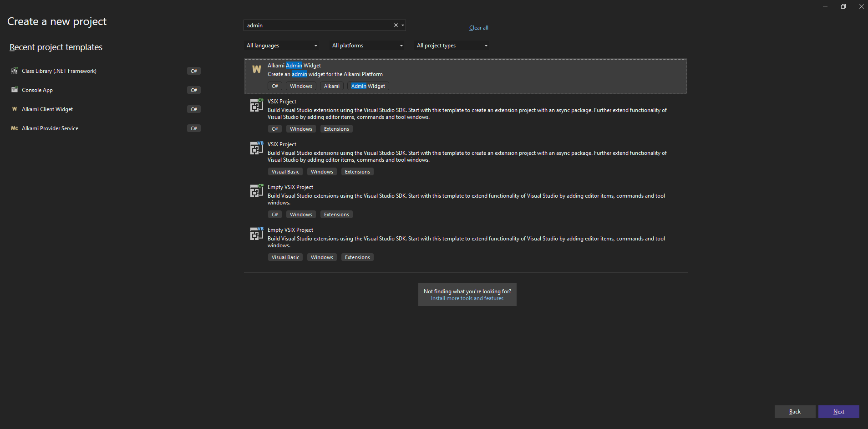Minimize the dialog window

(825, 6)
